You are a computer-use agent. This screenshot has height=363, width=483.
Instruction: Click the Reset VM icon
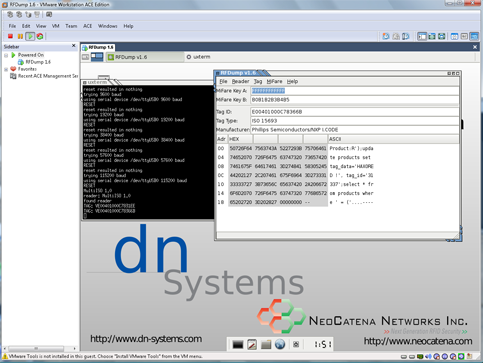click(x=40, y=36)
